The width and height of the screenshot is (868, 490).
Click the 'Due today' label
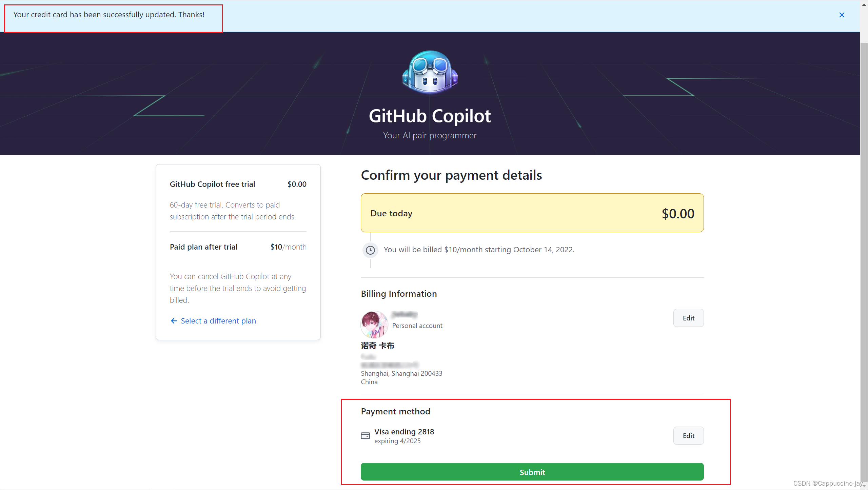click(x=391, y=213)
